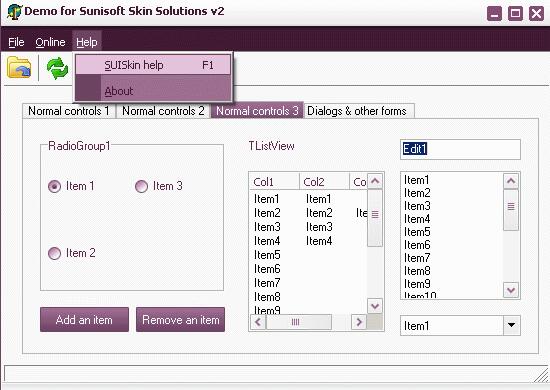The width and height of the screenshot is (550, 390).
Task: Focus the Edit1 text field
Action: [x=460, y=149]
